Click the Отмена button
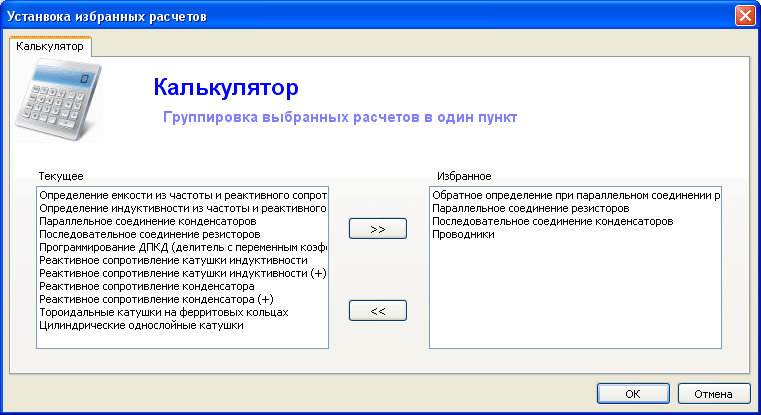This screenshot has height=415, width=761. (x=713, y=394)
